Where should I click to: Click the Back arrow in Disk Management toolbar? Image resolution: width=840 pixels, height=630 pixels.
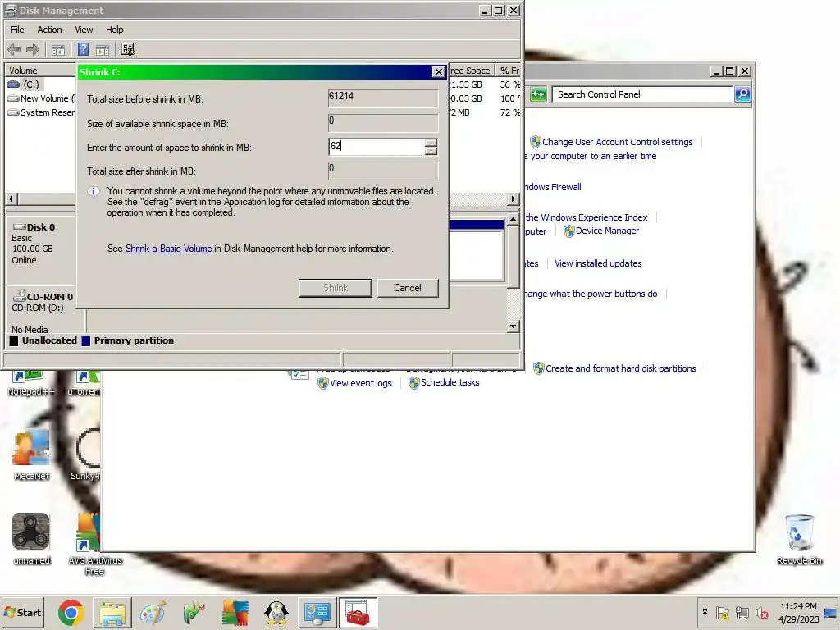(x=14, y=50)
